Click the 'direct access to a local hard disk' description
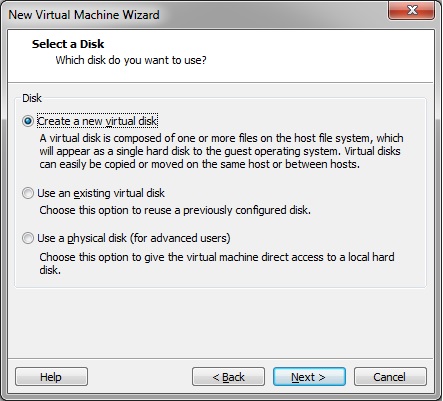Viewport: 443px width, 401px height. click(x=217, y=263)
